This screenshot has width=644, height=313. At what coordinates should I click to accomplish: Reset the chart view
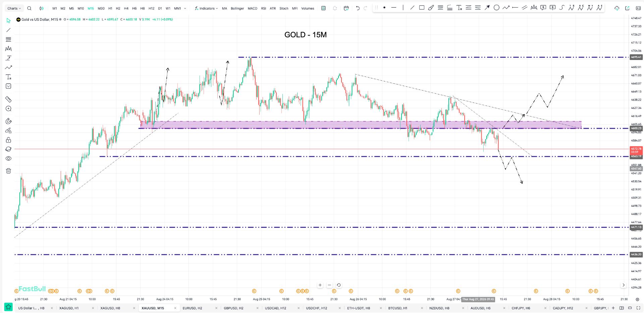(339, 285)
